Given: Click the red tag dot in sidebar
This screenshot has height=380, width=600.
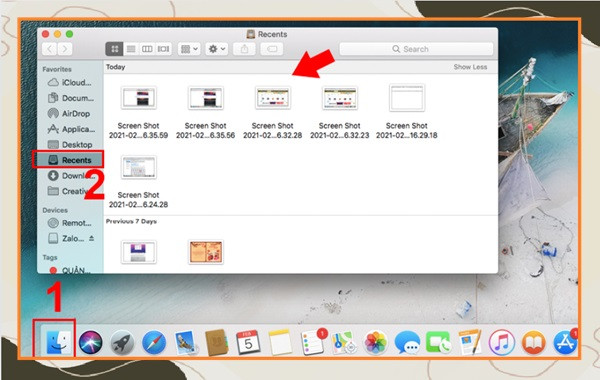Looking at the screenshot, I should 53,271.
